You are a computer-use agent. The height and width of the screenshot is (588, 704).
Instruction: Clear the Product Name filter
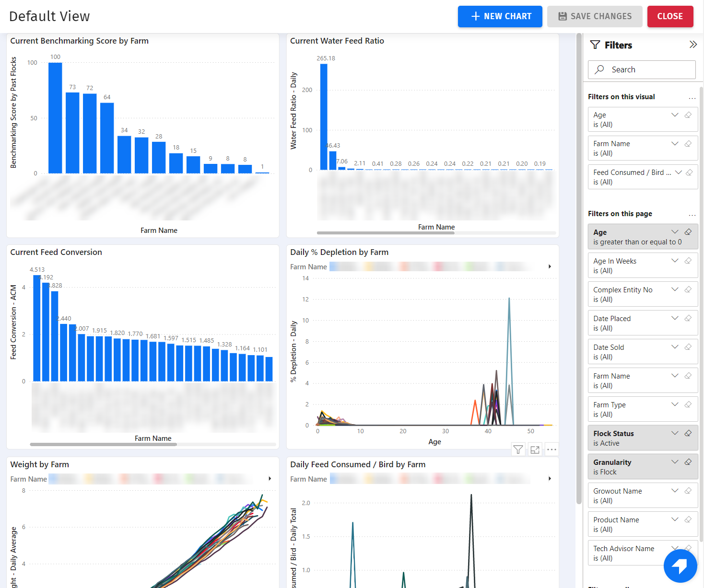tap(688, 519)
